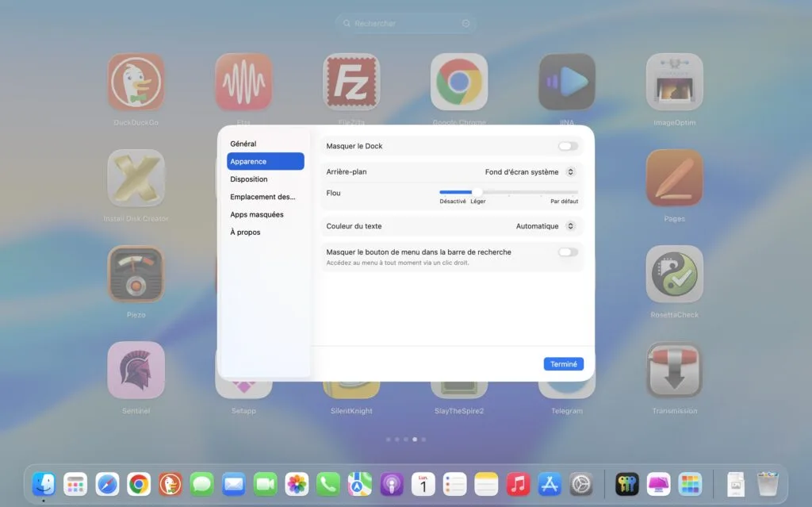Open the Trash in the Dock

coord(768,484)
